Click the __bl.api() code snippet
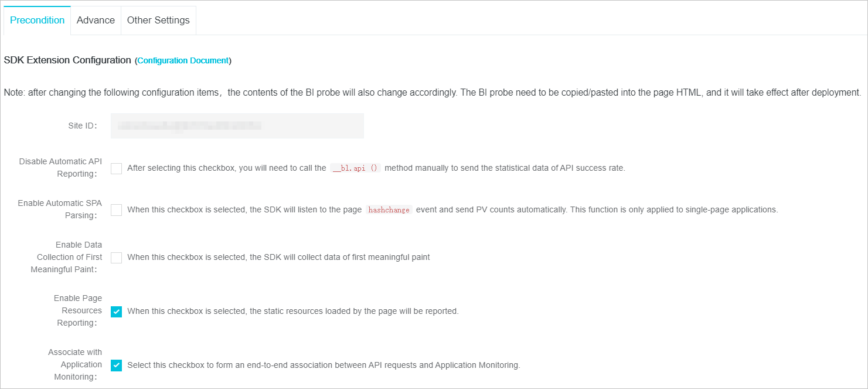The width and height of the screenshot is (868, 389). tap(356, 168)
